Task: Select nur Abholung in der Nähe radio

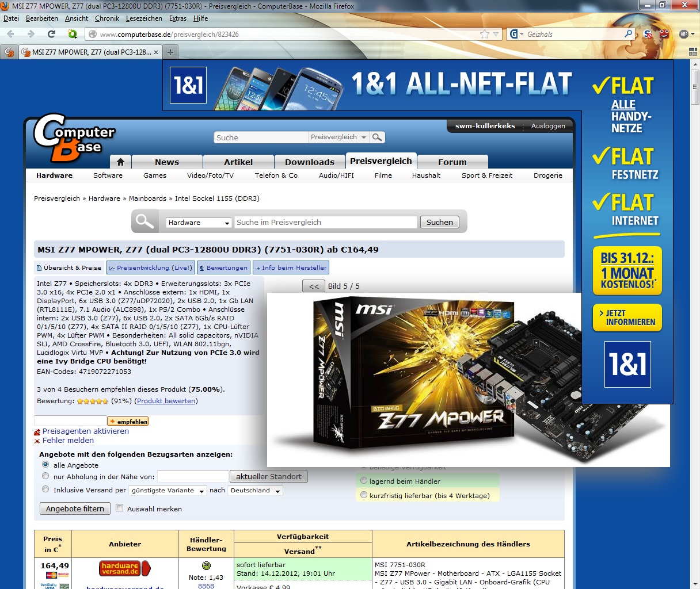Action: point(45,476)
